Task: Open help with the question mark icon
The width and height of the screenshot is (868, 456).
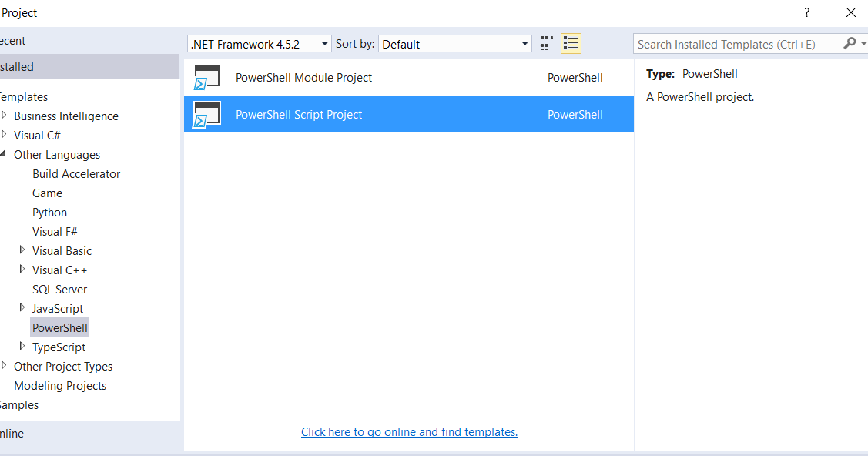Action: pyautogui.click(x=806, y=12)
